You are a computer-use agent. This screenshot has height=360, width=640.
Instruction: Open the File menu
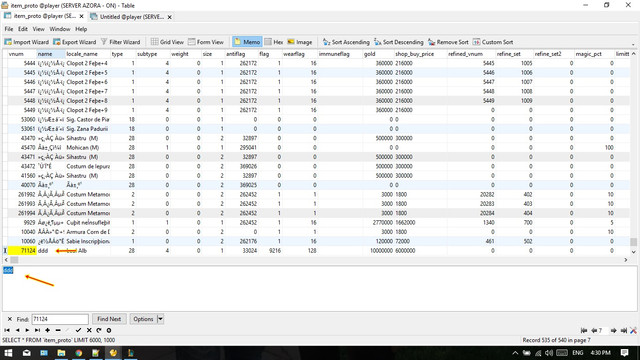9,29
